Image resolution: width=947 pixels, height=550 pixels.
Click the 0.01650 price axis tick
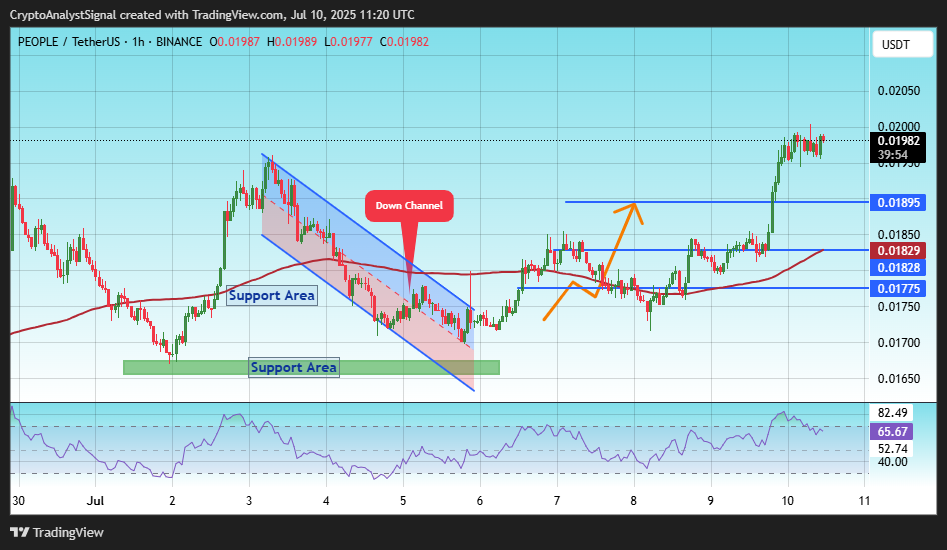[899, 379]
